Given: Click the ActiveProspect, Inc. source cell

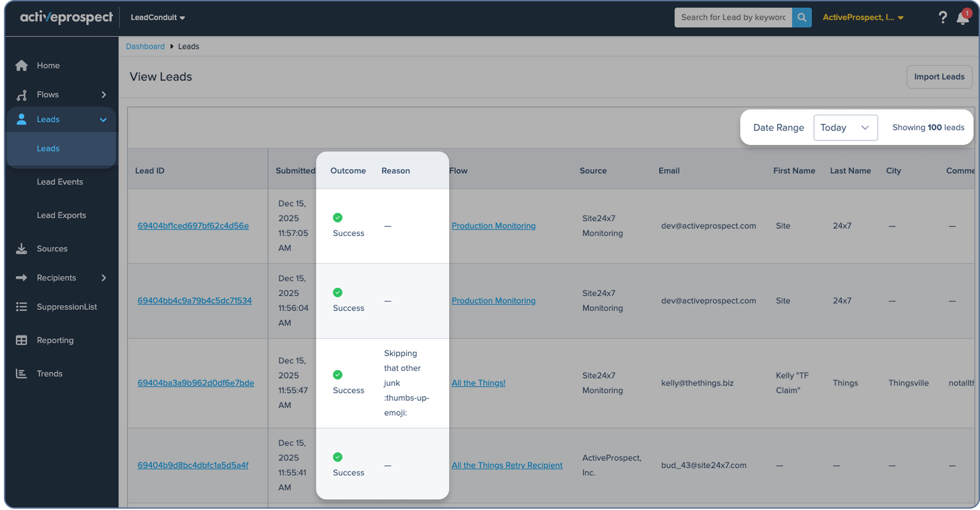Looking at the screenshot, I should [x=612, y=465].
